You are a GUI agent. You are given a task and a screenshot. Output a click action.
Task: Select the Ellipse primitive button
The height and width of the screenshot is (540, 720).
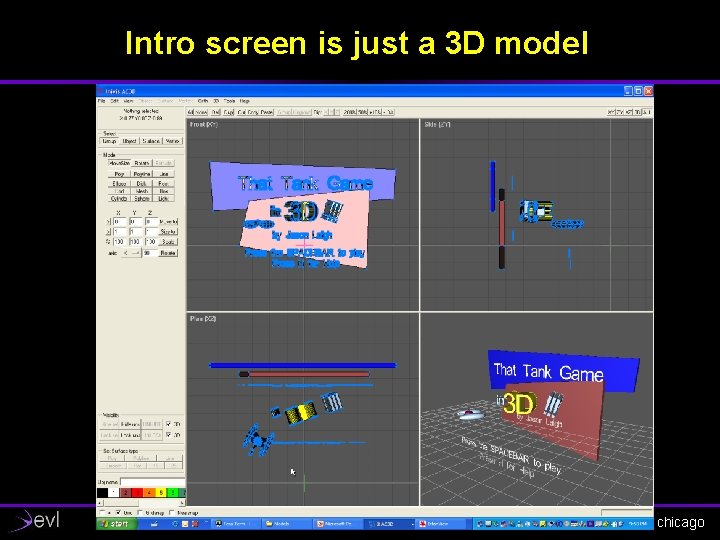[x=119, y=183]
